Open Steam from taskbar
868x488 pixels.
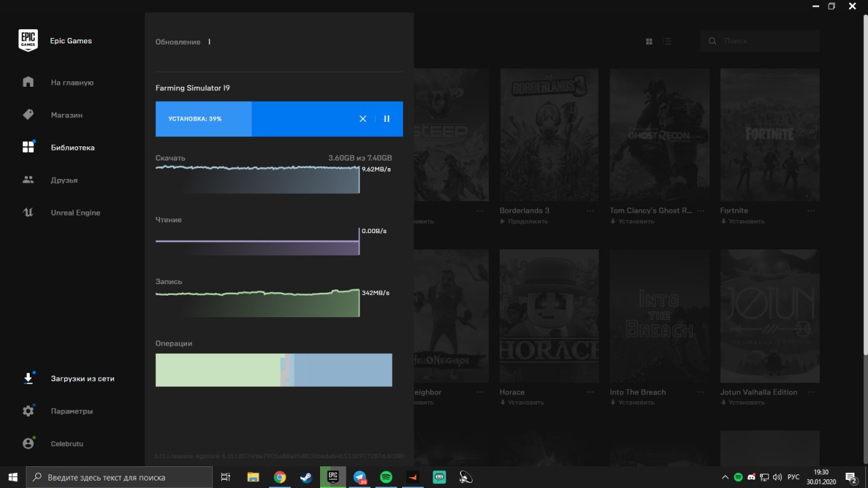(306, 477)
